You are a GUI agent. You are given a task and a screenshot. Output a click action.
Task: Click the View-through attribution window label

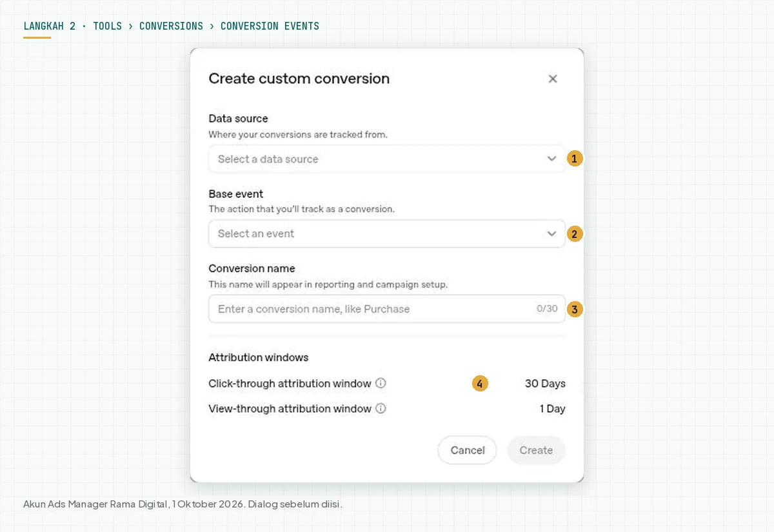click(290, 409)
